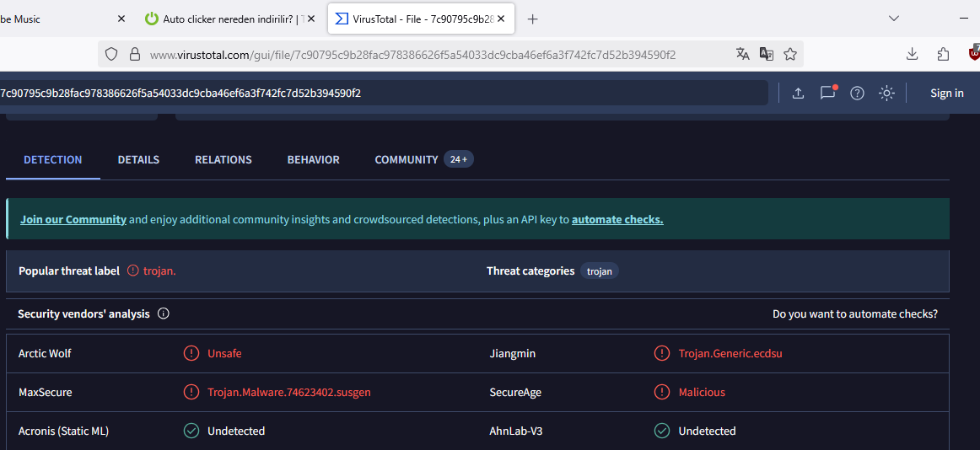The image size is (980, 450).
Task: Click the Arctic Wolf vendor name
Action: point(45,353)
